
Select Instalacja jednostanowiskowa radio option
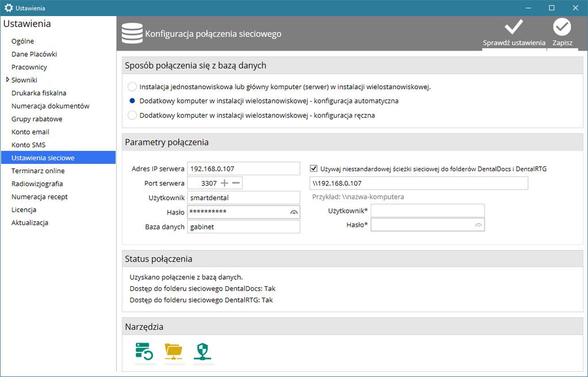pyautogui.click(x=132, y=87)
